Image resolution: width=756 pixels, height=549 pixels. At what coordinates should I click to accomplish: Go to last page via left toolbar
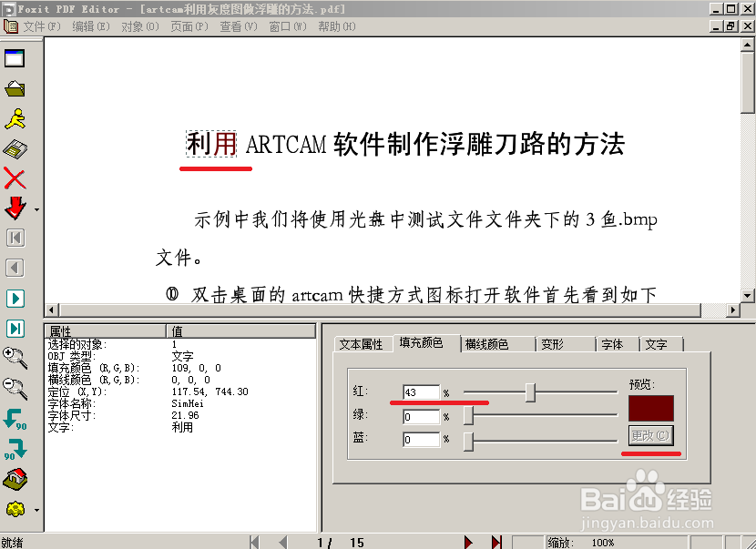click(15, 329)
